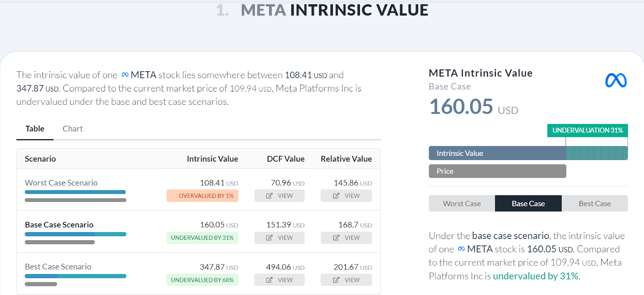Click the UNDERVALUED BY 31% table badge
This screenshot has width=644, height=295.
tap(202, 238)
